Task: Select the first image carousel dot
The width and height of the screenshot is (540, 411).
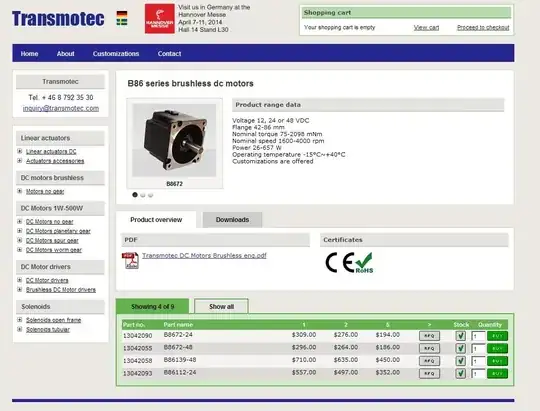Action: (x=135, y=195)
